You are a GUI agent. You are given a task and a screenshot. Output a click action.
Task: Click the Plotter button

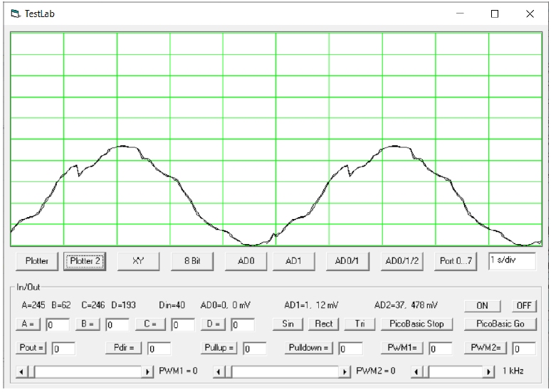pyautogui.click(x=36, y=261)
